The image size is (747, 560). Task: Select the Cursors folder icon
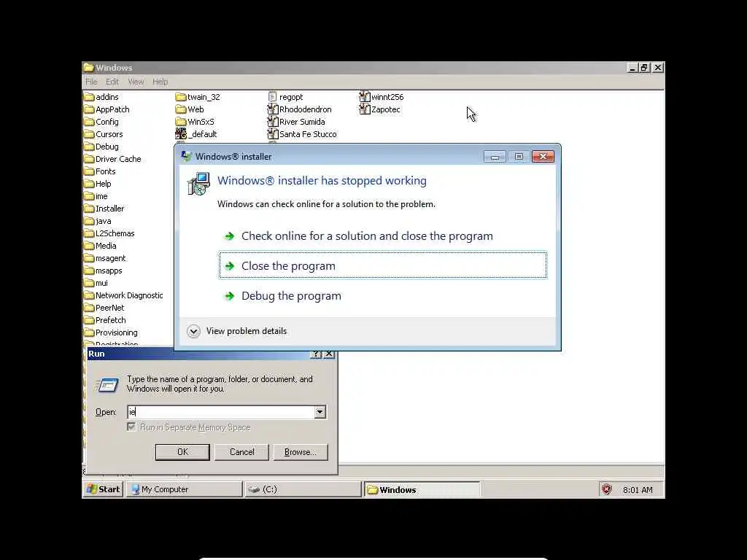(x=89, y=134)
